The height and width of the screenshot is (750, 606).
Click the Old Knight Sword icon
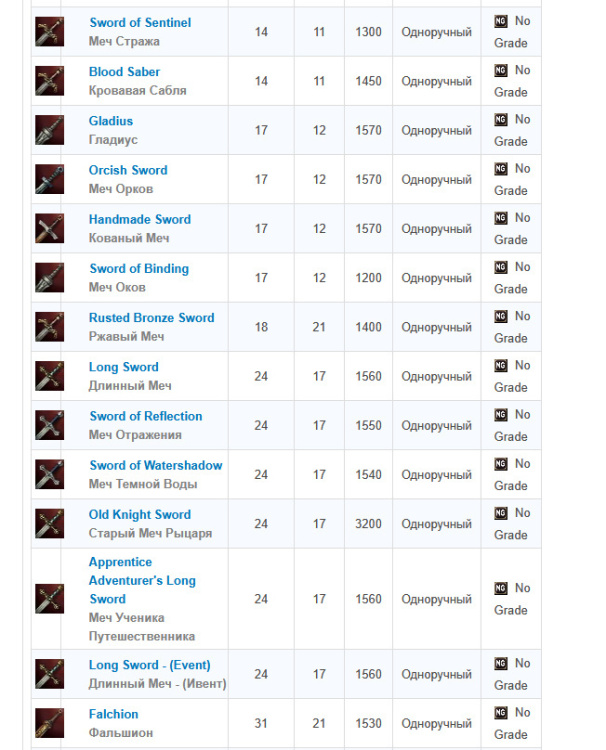click(49, 524)
